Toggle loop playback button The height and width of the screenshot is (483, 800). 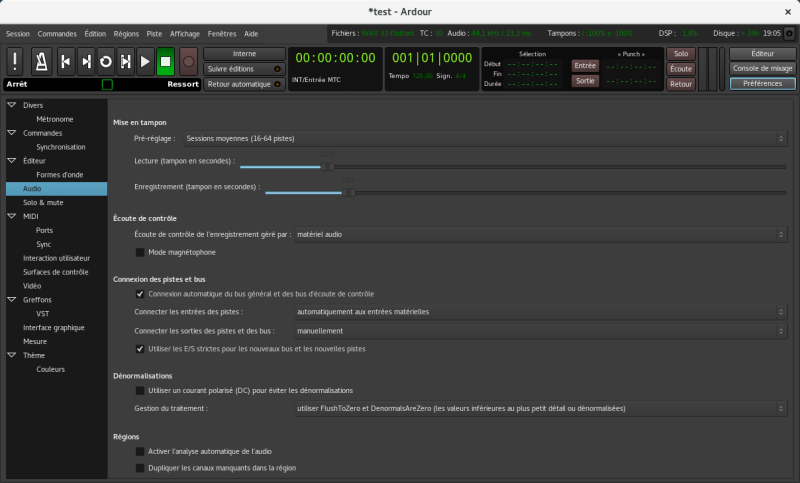[x=106, y=62]
